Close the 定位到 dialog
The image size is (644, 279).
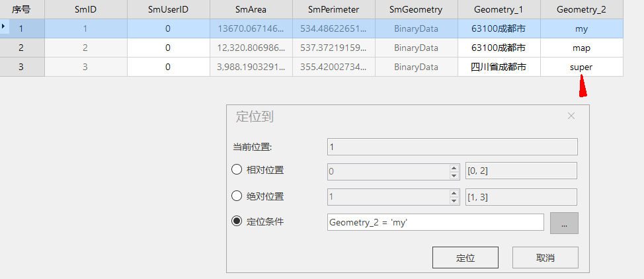[571, 116]
